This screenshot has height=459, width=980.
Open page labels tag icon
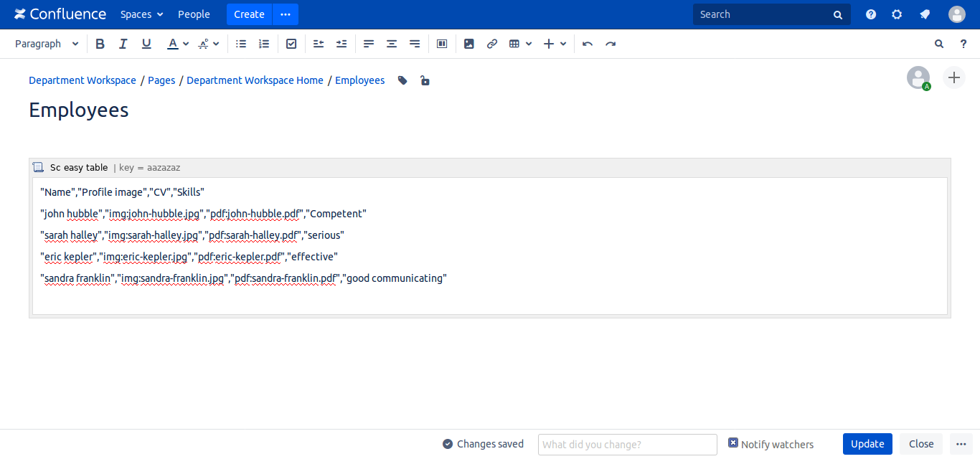pos(402,80)
